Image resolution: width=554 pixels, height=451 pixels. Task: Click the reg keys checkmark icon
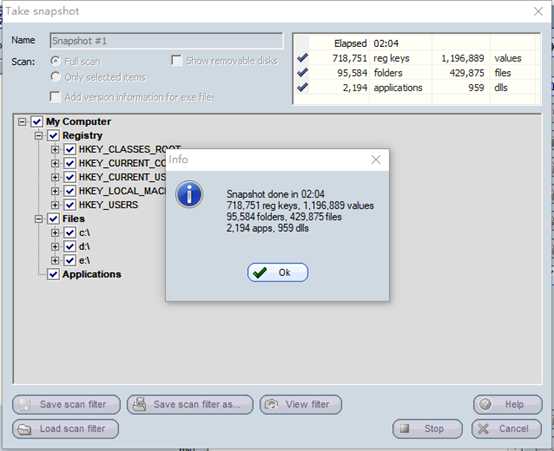point(302,58)
